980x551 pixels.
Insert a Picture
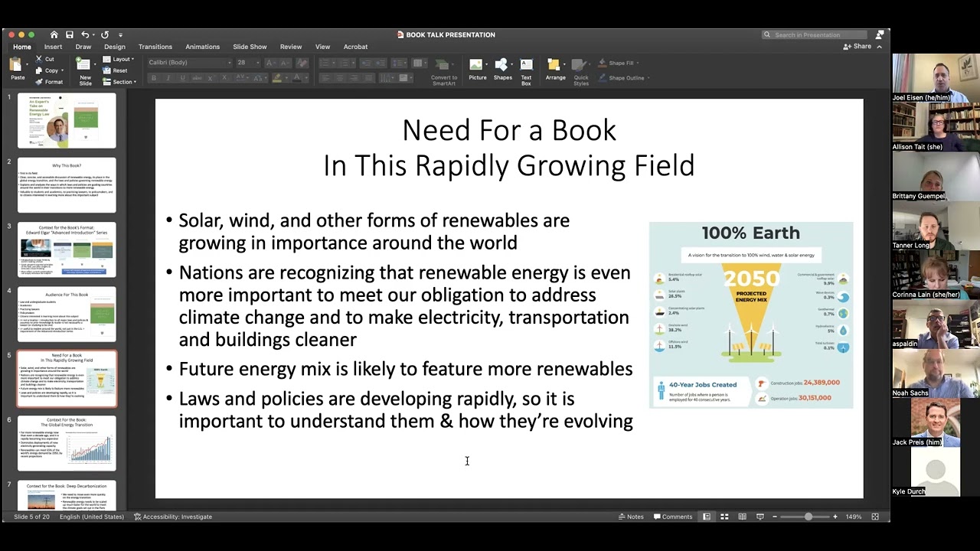(477, 70)
